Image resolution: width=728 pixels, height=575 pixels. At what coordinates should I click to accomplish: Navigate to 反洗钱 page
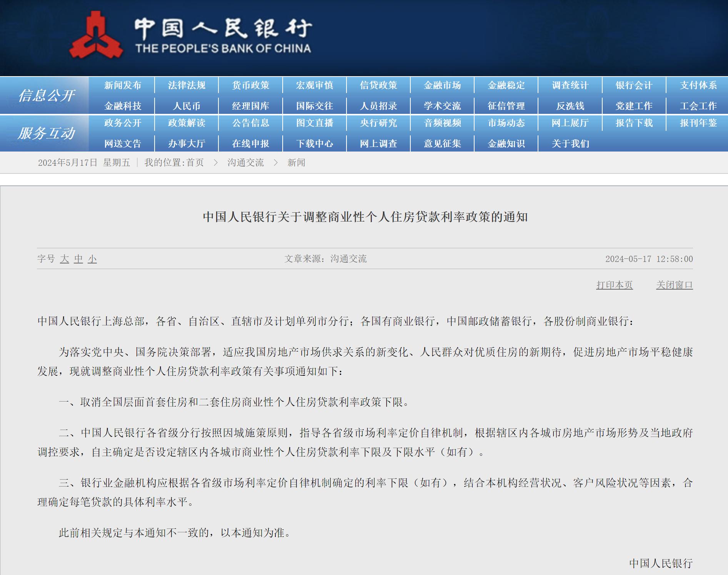click(570, 106)
